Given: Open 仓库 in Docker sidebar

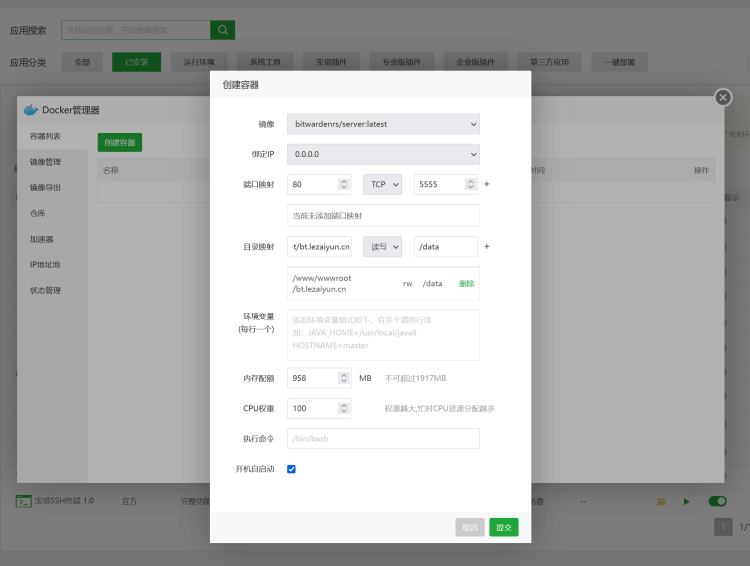Looking at the screenshot, I should (52, 213).
